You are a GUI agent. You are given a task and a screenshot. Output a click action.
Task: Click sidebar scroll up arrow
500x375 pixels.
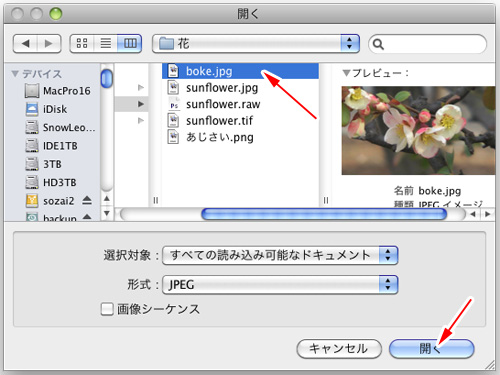click(107, 199)
